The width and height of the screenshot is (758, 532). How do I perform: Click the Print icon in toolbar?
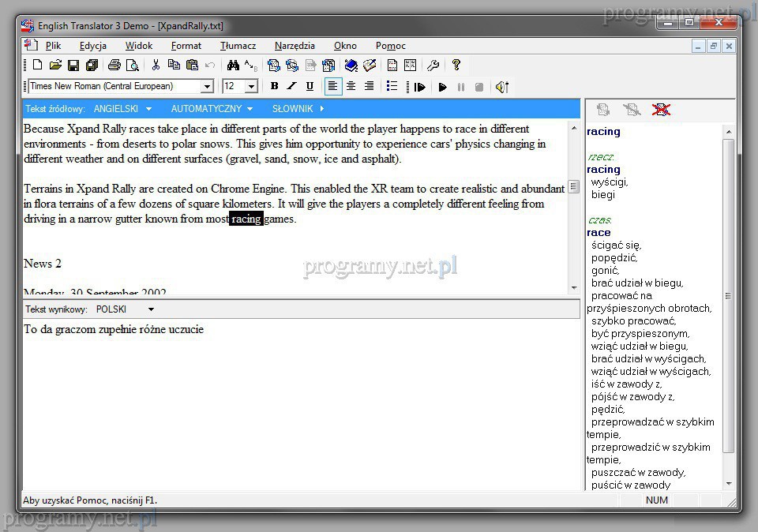click(114, 66)
